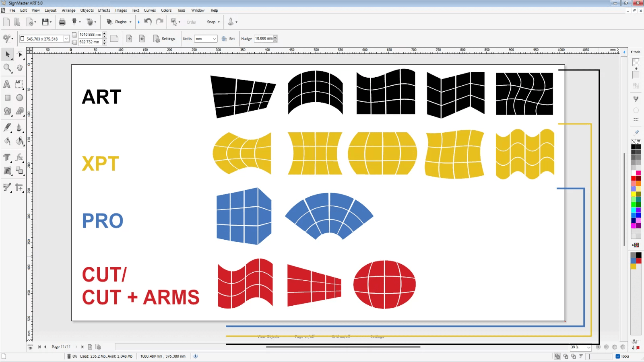
Task: Click the page Settings button
Action: (x=164, y=39)
